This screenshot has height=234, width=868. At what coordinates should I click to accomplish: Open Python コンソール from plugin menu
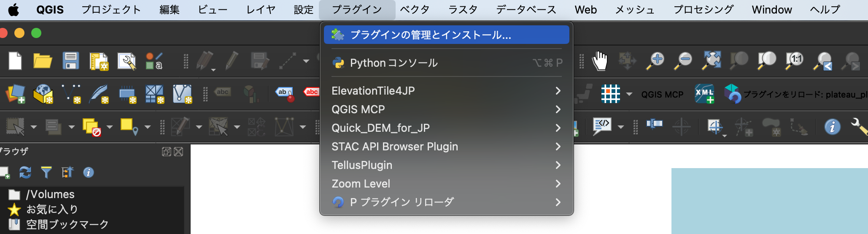click(446, 63)
